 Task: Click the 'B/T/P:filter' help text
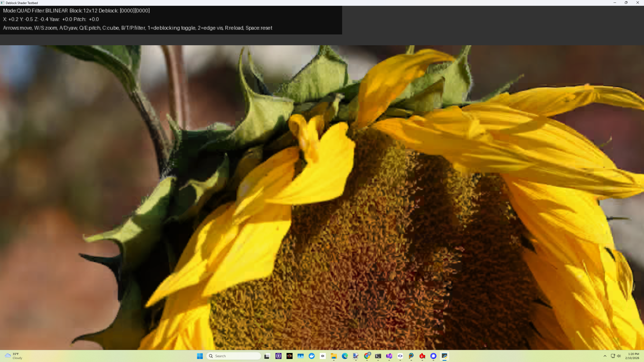133,28
